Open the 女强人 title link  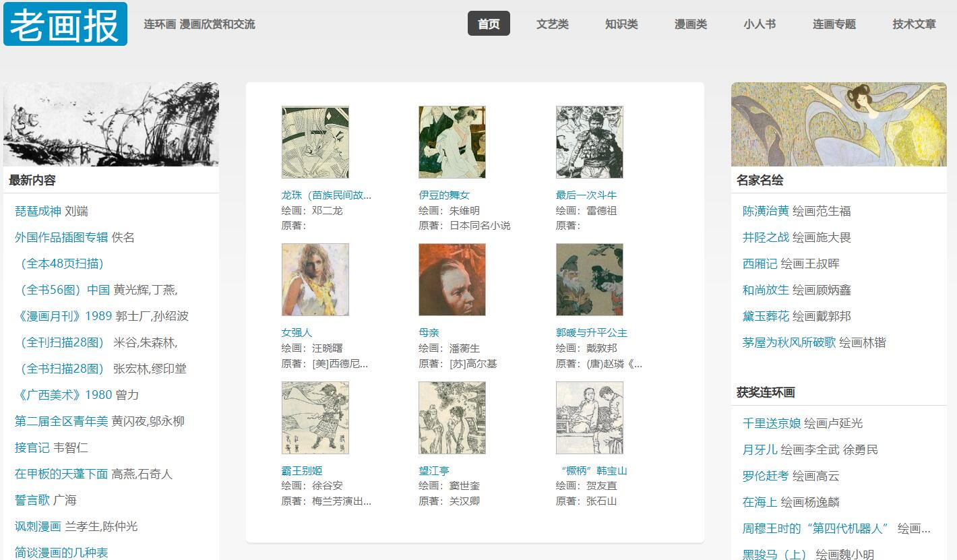[x=297, y=333]
